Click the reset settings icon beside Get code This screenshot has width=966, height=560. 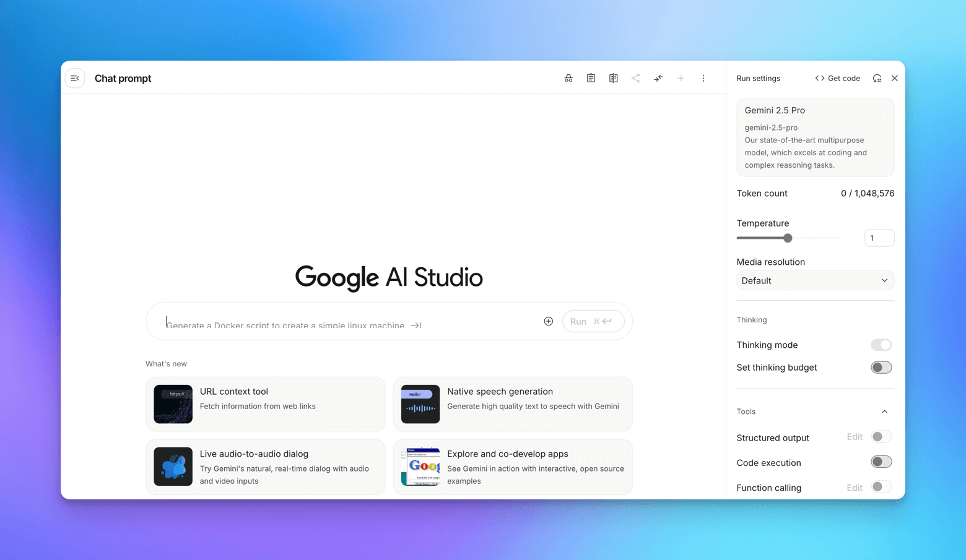click(x=877, y=79)
